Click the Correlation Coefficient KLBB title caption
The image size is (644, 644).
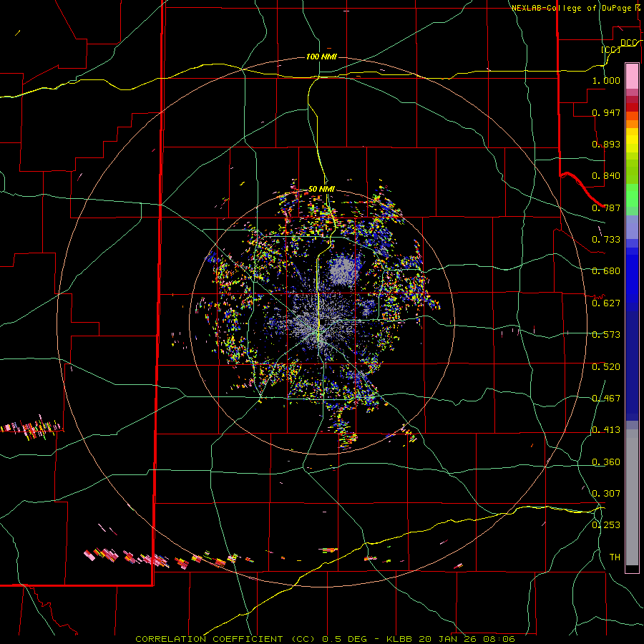(x=325, y=639)
